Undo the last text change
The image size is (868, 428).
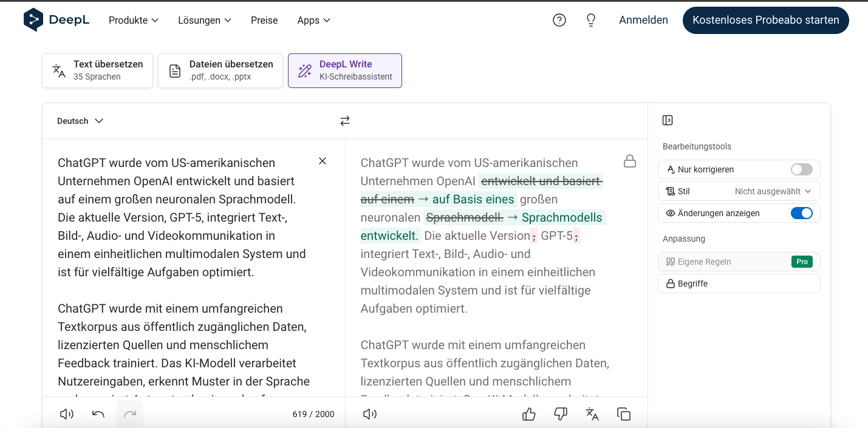click(98, 413)
